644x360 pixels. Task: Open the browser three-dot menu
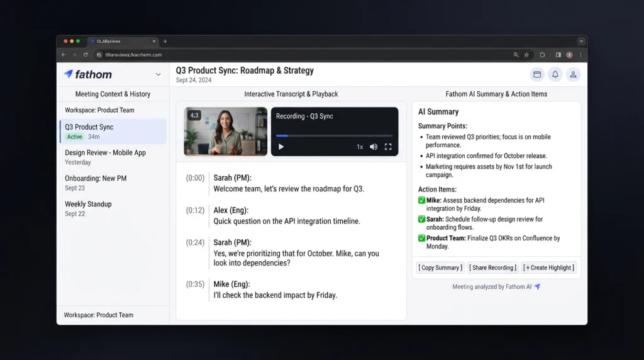pyautogui.click(x=580, y=55)
